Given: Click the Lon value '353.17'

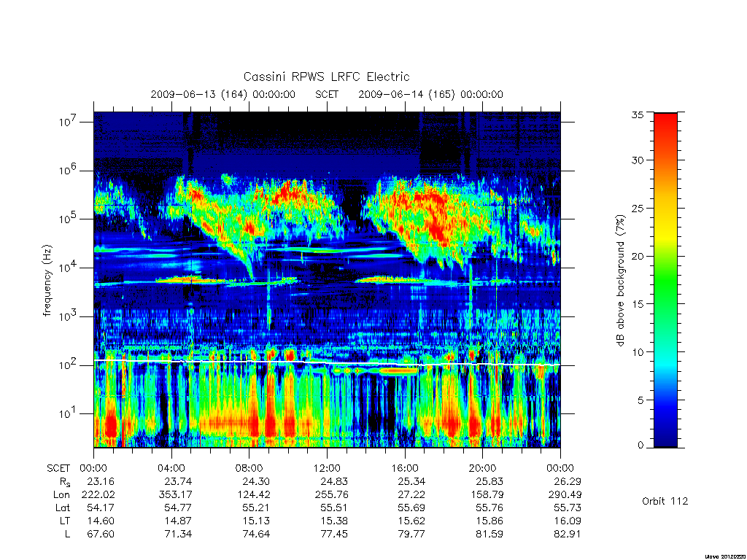Looking at the screenshot, I should (x=175, y=495).
